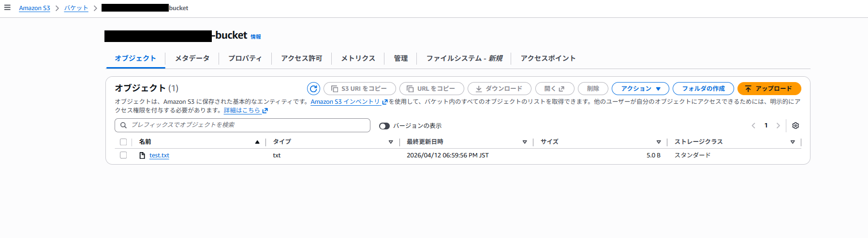
Task: Sort objects by name ascending arrow
Action: [x=257, y=142]
